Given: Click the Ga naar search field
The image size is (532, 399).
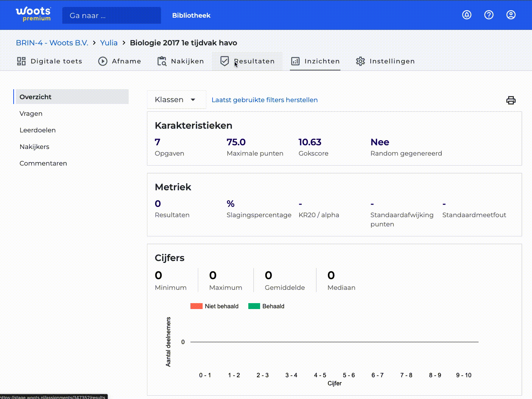Looking at the screenshot, I should [112, 15].
